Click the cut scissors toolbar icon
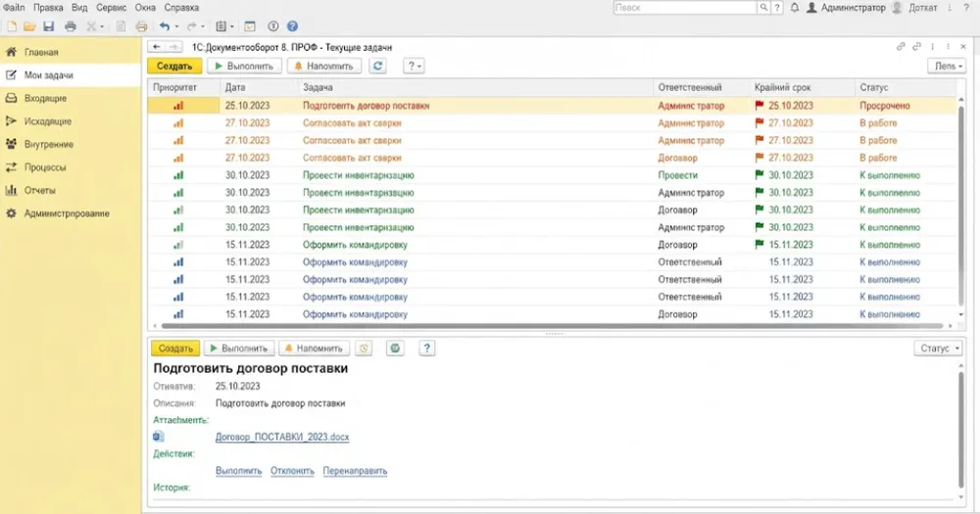Viewport: 980px width, 514px height. tap(91, 26)
